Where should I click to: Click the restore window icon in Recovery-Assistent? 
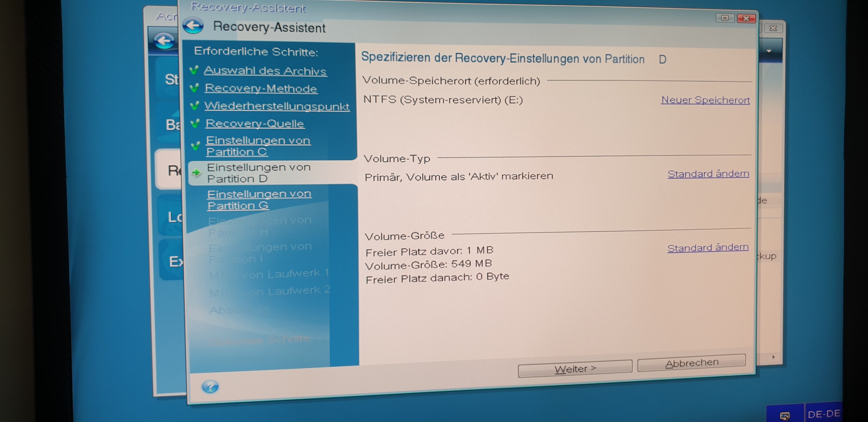tap(724, 18)
